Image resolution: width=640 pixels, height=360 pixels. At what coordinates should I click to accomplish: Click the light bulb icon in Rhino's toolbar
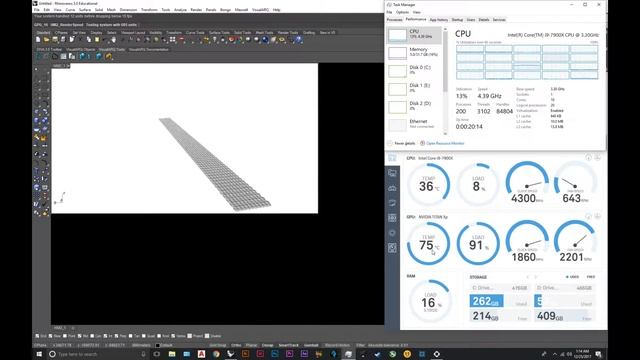pyautogui.click(x=214, y=40)
